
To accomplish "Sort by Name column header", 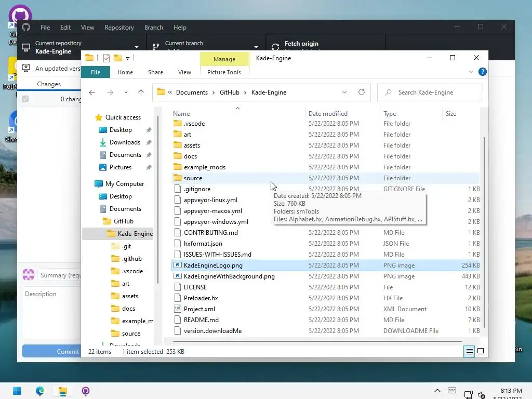I will pyautogui.click(x=181, y=114).
